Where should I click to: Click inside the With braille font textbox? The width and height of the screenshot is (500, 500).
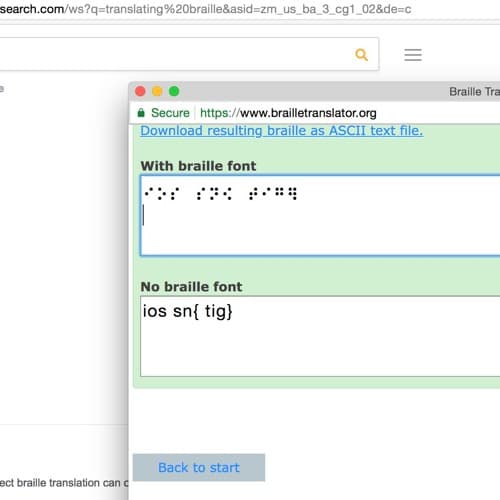pyautogui.click(x=320, y=215)
